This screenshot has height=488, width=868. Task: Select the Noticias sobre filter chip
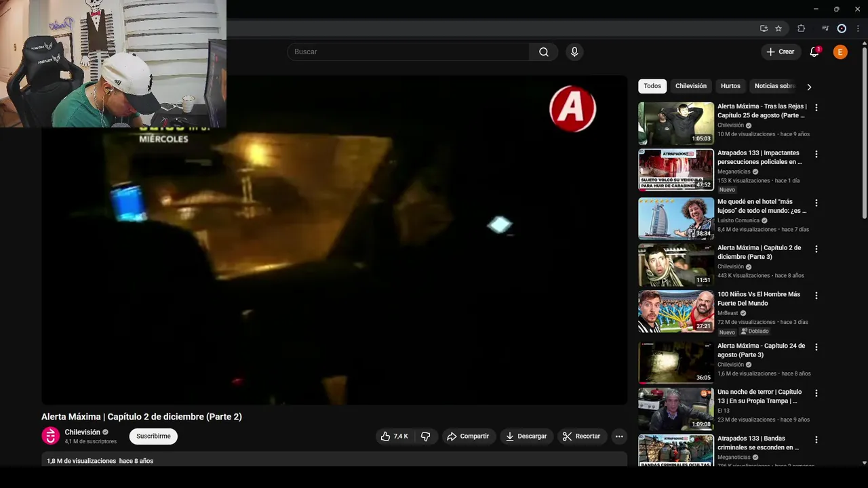click(x=774, y=86)
